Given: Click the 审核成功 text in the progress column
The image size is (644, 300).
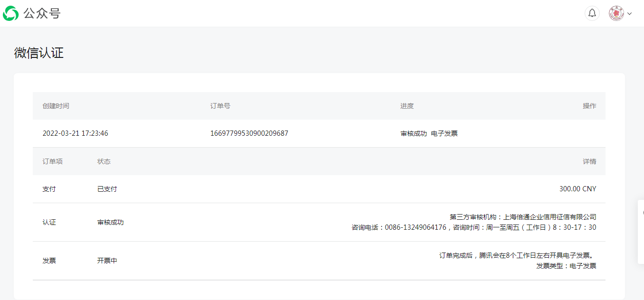Looking at the screenshot, I should coord(413,133).
